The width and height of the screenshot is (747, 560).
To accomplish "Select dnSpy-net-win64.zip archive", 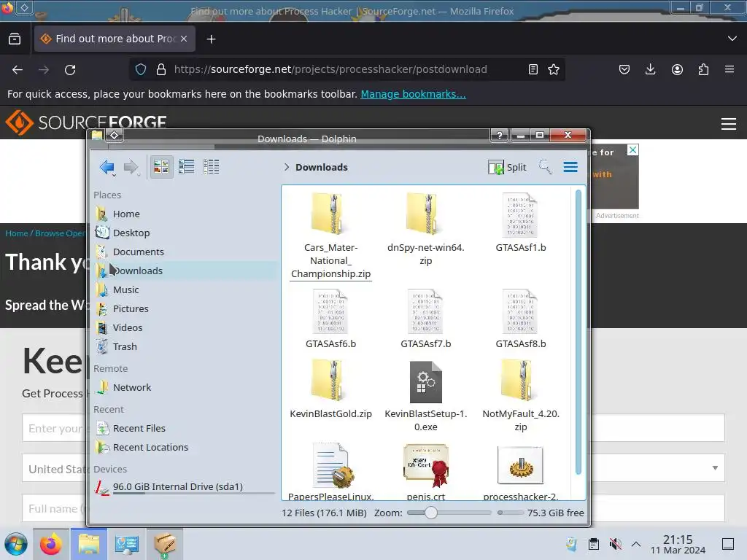I will pos(425,230).
